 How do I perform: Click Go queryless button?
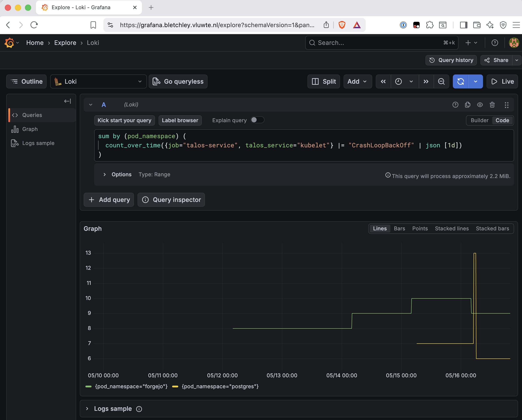[178, 82]
